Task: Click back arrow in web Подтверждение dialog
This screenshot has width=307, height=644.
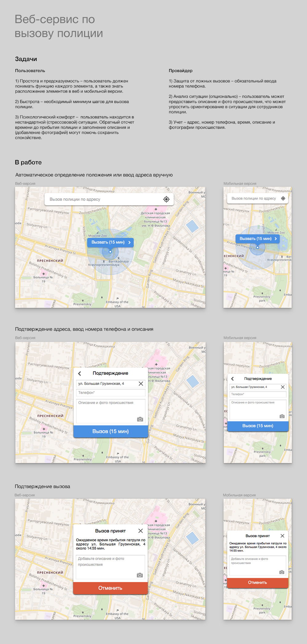Action: [80, 374]
